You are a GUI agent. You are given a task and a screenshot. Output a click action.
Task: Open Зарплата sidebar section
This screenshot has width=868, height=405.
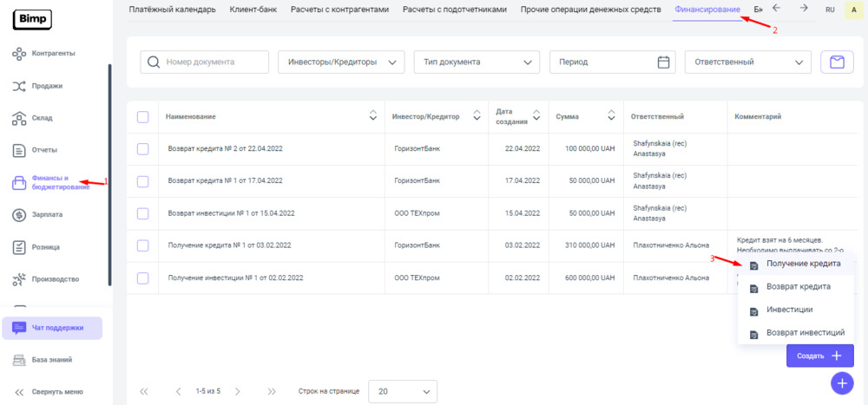point(47,214)
